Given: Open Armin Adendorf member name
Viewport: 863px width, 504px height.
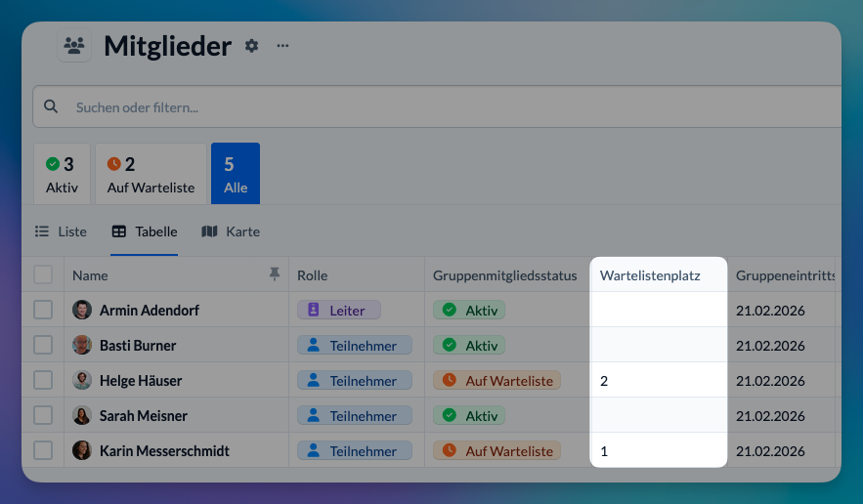Looking at the screenshot, I should pyautogui.click(x=150, y=311).
